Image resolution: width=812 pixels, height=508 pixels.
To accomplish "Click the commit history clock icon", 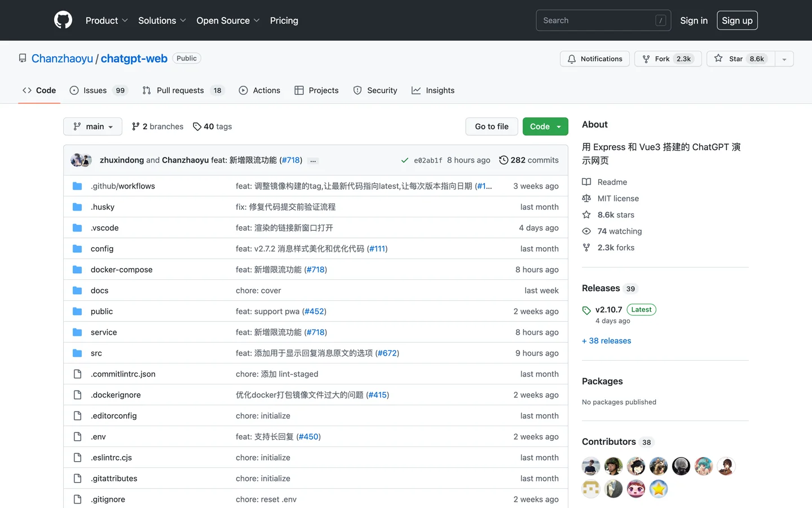I will click(504, 160).
